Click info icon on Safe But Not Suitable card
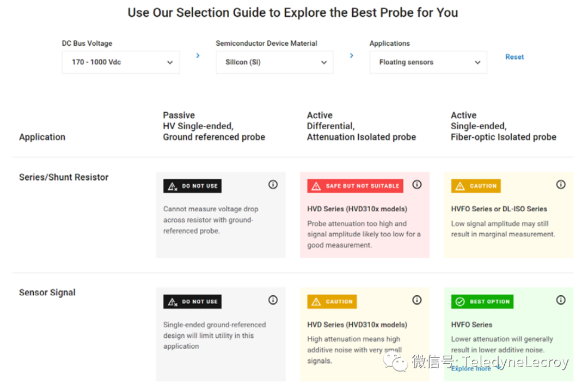This screenshot has height=389, width=588. coord(417,185)
